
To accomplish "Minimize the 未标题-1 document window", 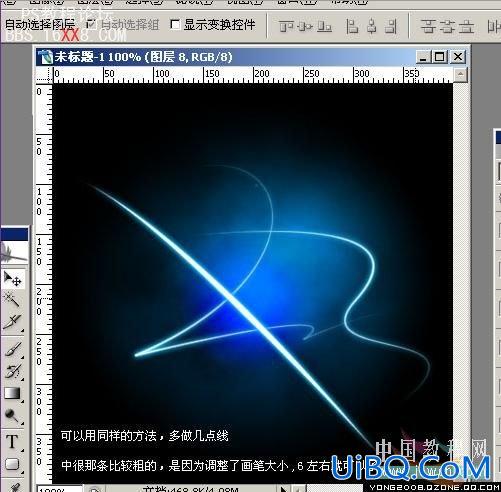I will click(x=423, y=57).
